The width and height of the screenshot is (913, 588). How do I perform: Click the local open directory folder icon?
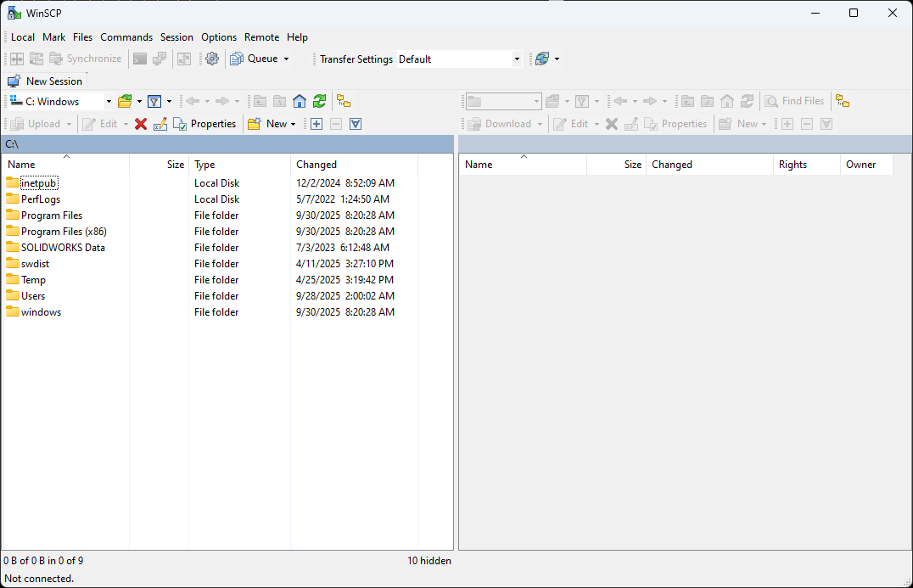(125, 101)
